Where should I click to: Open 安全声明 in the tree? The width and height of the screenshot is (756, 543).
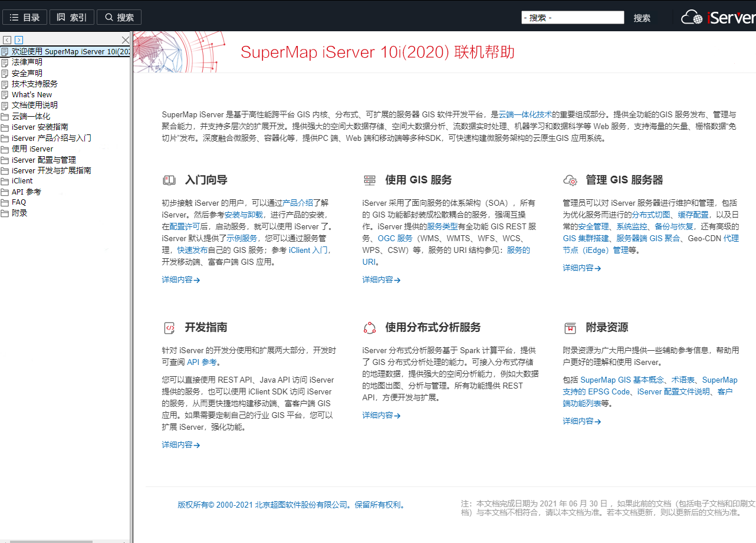27,73
